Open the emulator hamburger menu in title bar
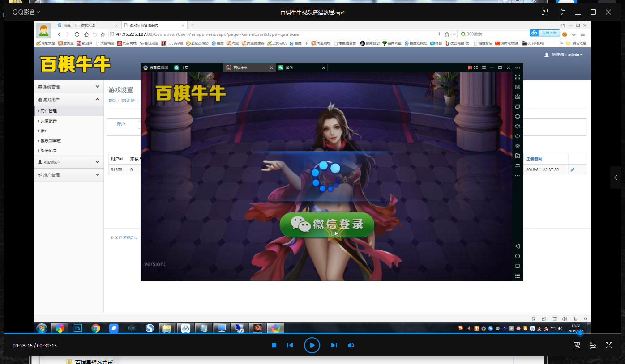 tap(484, 68)
